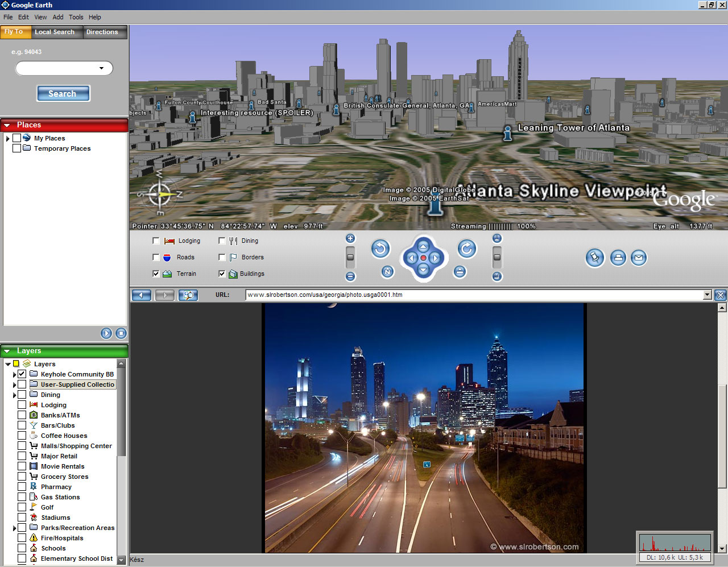Check the Banks/ATMs layer

pyautogui.click(x=22, y=415)
